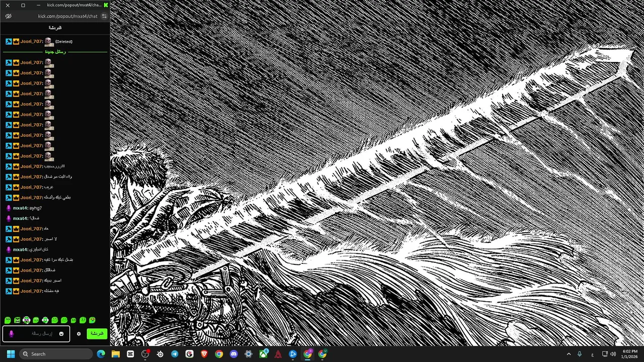The height and width of the screenshot is (362, 644).
Task: Open the red triangle app on taskbar
Action: [278, 354]
